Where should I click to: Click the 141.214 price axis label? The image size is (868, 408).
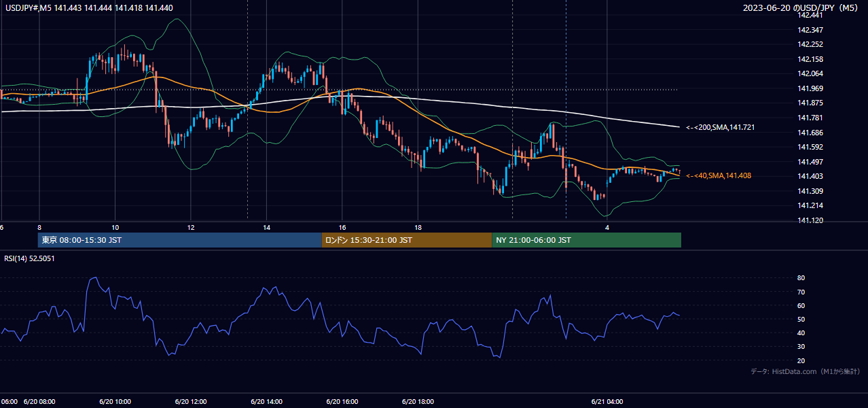pyautogui.click(x=810, y=205)
